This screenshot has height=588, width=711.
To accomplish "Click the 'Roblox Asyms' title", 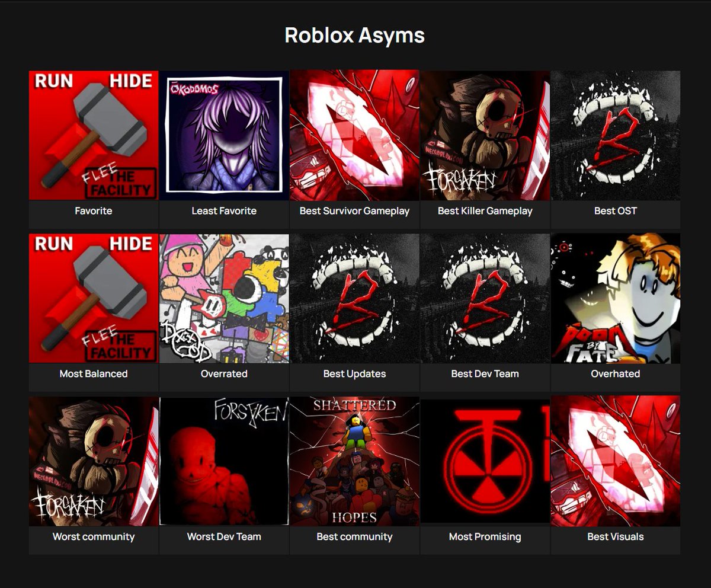I will [354, 35].
